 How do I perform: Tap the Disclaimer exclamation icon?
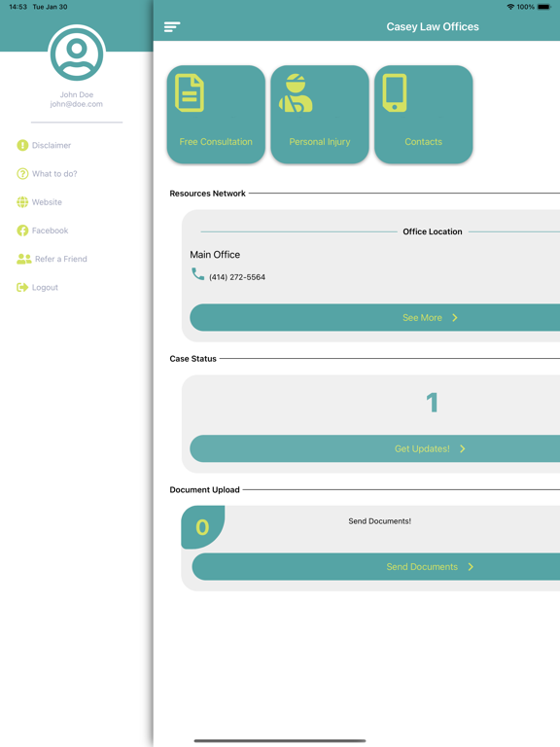pyautogui.click(x=22, y=145)
